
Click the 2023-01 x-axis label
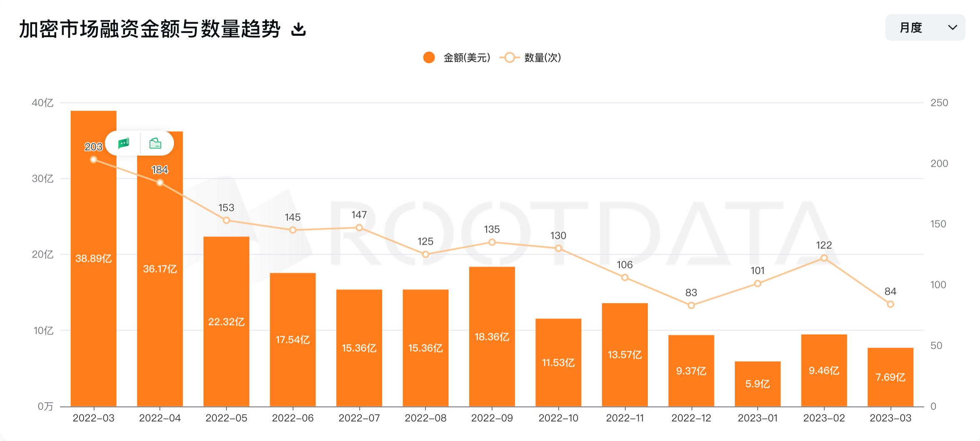(x=758, y=418)
